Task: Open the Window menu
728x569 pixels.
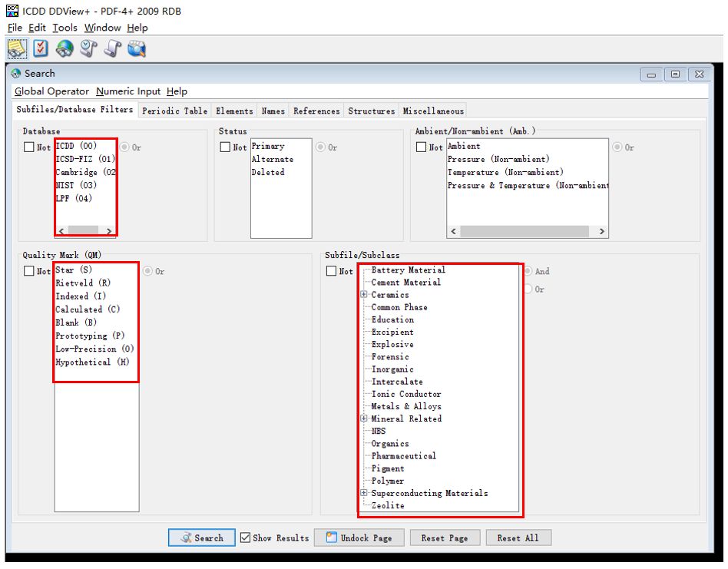Action: pyautogui.click(x=102, y=28)
